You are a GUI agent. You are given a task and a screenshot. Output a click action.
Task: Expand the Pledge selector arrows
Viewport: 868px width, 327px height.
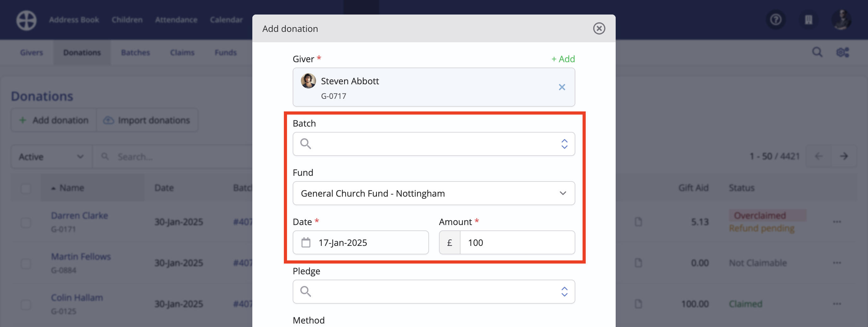click(564, 292)
